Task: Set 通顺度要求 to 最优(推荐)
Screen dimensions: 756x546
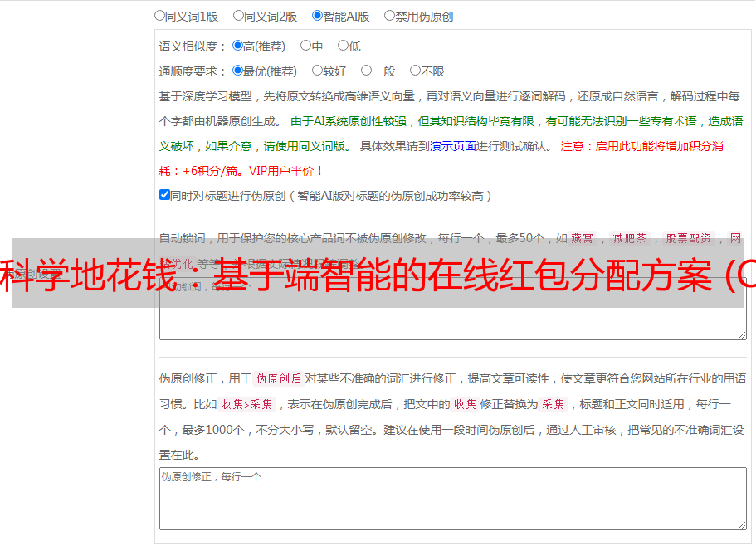Action: pyautogui.click(x=237, y=71)
